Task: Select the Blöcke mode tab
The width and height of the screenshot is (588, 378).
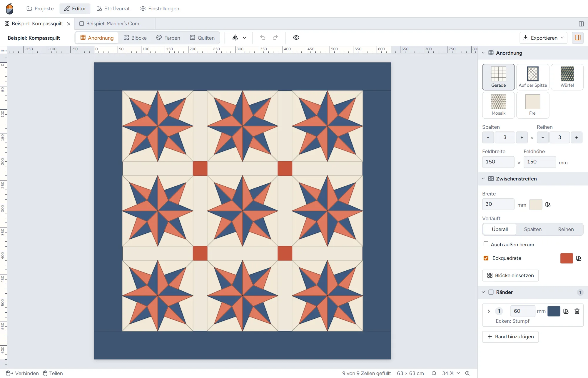Action: coord(135,38)
